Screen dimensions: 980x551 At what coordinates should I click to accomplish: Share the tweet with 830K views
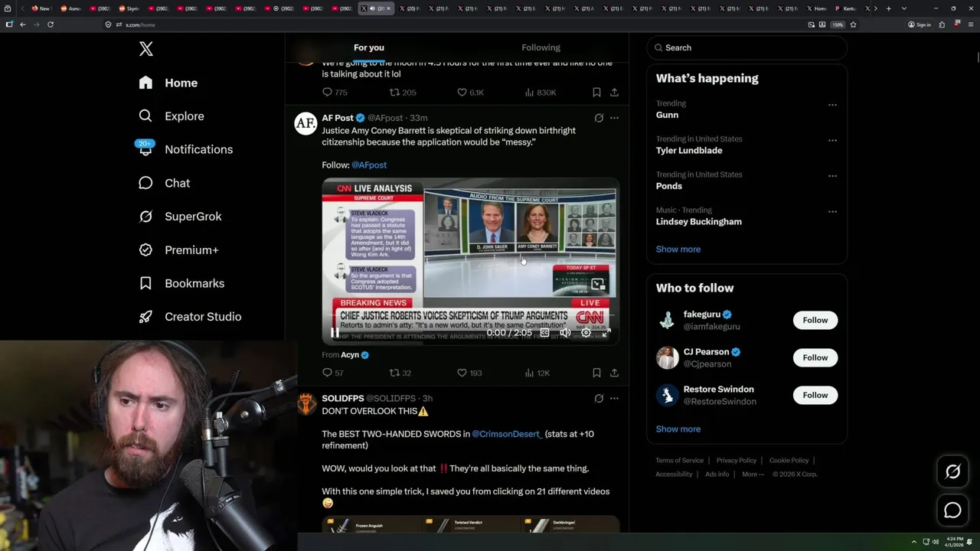click(x=614, y=93)
